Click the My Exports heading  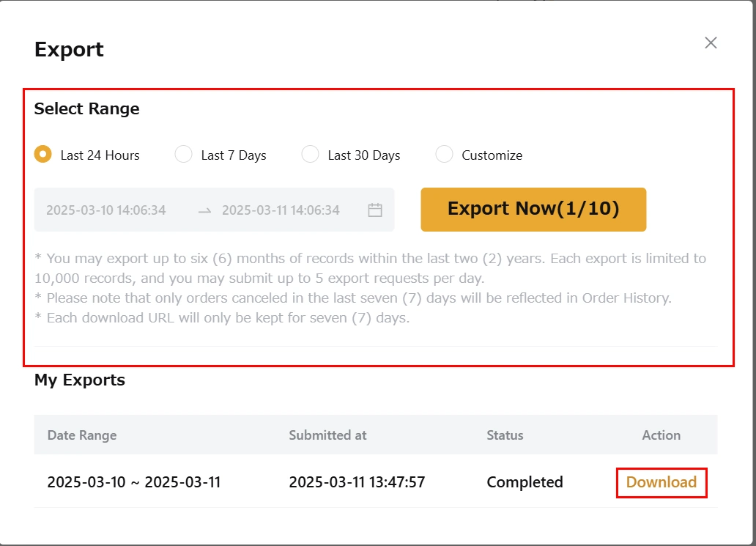[80, 380]
